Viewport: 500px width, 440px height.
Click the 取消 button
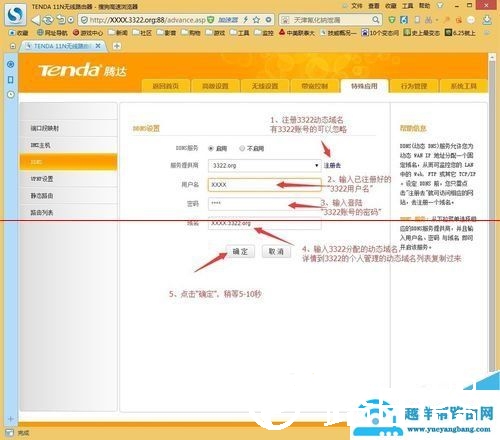276,251
